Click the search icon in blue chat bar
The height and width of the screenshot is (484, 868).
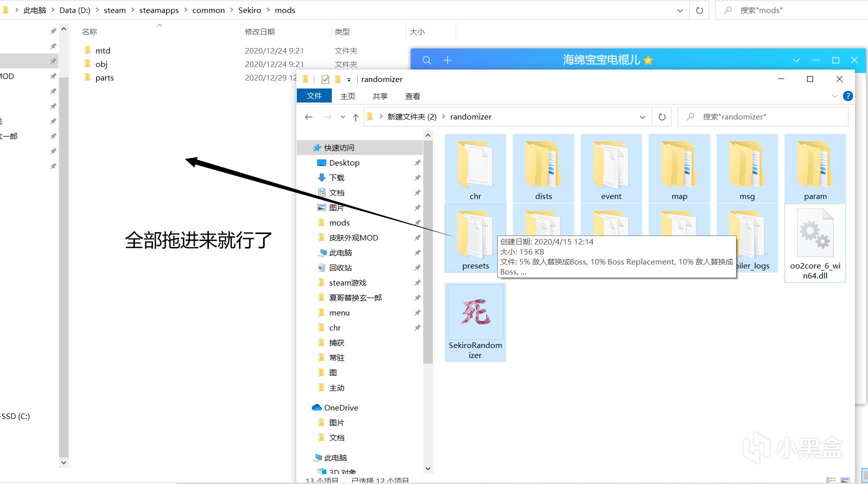(x=427, y=60)
